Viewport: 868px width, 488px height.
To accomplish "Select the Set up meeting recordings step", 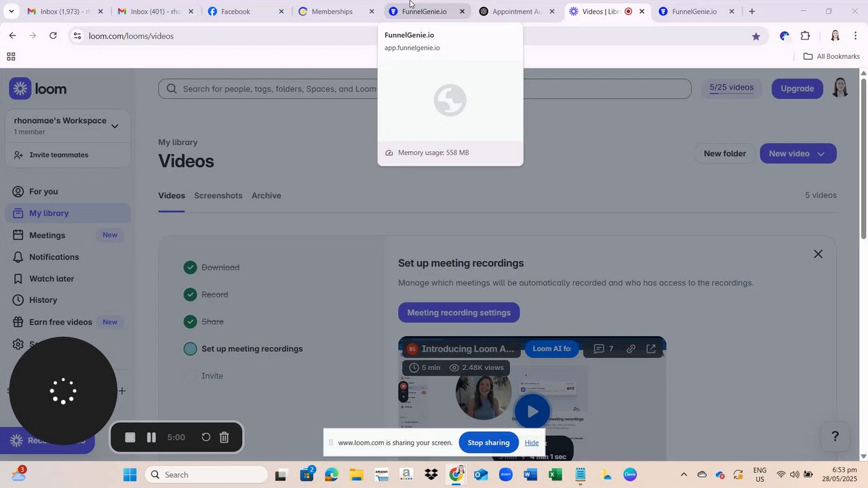I will tap(243, 349).
